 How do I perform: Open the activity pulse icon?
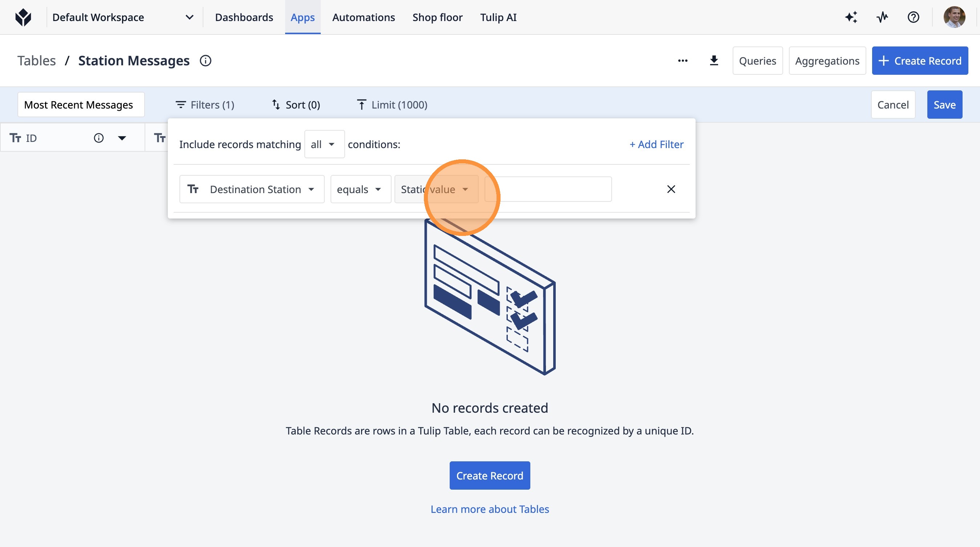point(882,17)
